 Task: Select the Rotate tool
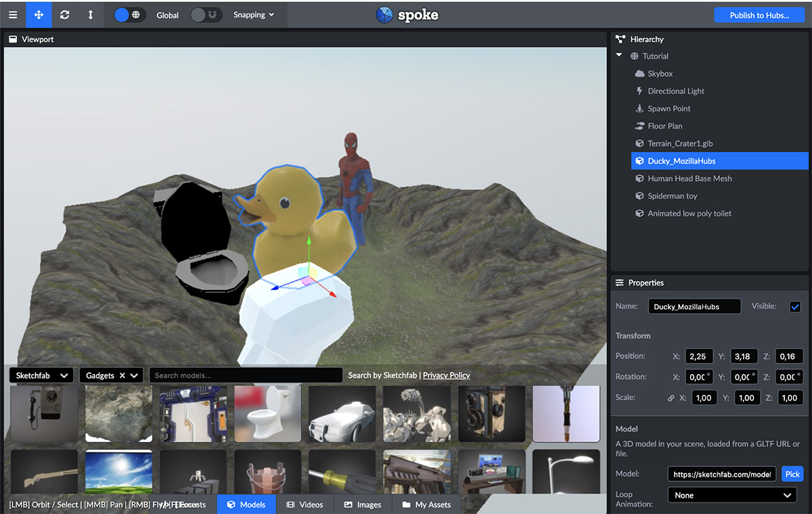[x=65, y=15]
